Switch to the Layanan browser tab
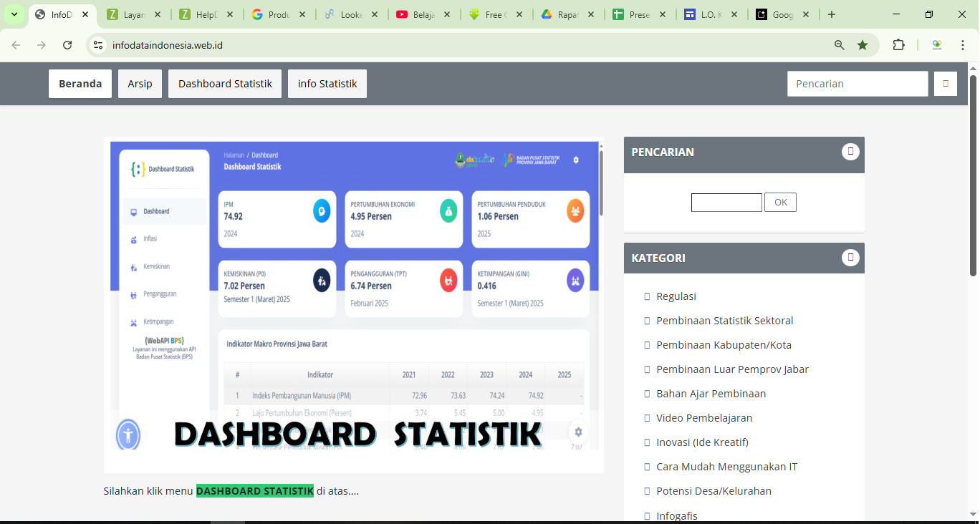Screen dimensions: 980x524 [135, 14]
